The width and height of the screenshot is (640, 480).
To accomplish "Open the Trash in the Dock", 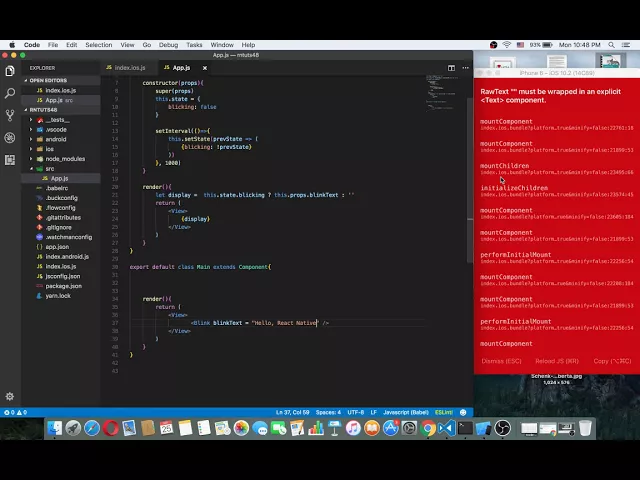I will (x=585, y=428).
